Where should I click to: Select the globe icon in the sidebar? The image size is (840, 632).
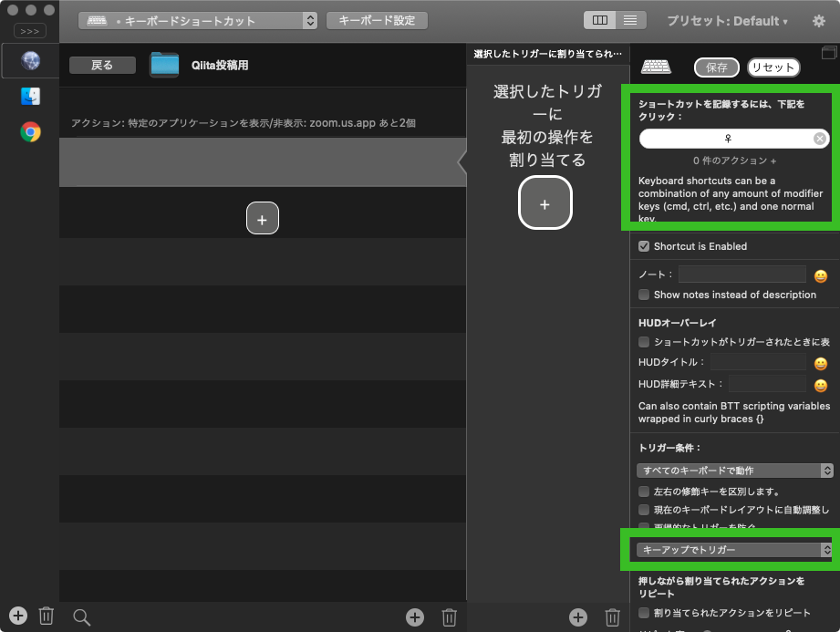[x=28, y=61]
